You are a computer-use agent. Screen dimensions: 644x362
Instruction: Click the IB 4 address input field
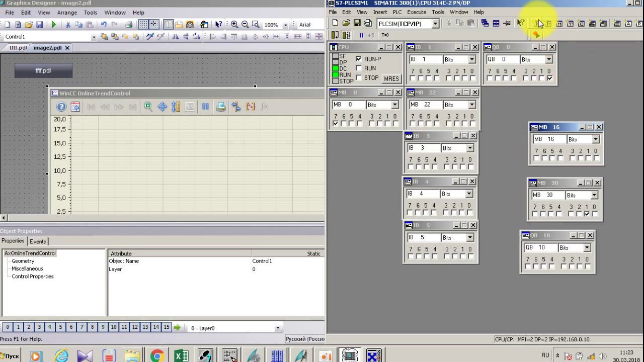(x=422, y=194)
